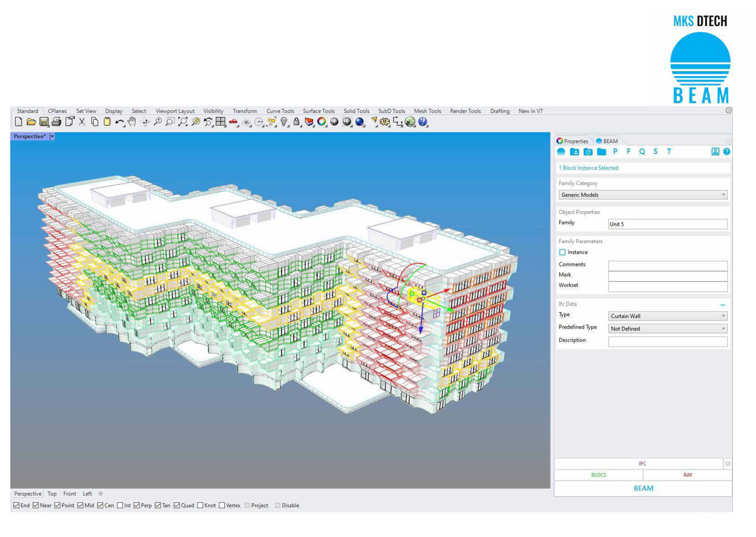This screenshot has width=756, height=537.
Task: Open BEAM help question mark icon
Action: pyautogui.click(x=726, y=152)
